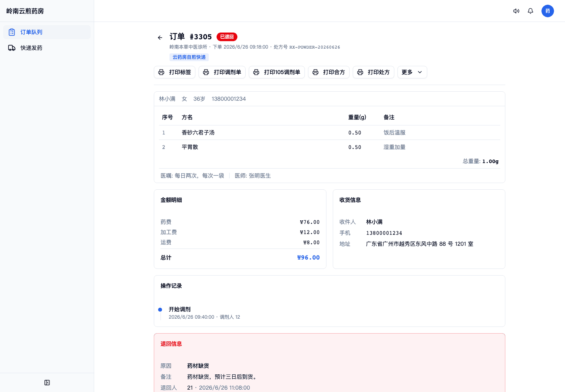565x392 pixels.
Task: Click the total ¥96.00 amount
Action: click(x=308, y=258)
